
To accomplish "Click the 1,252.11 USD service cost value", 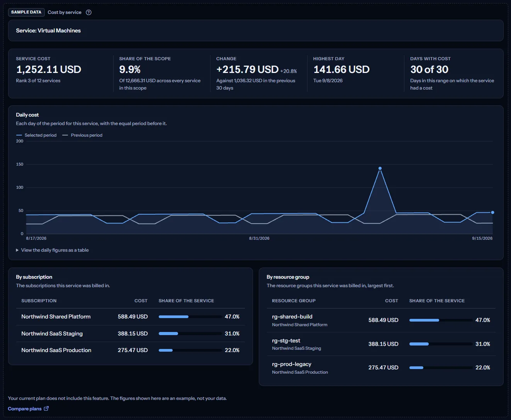I will coord(49,69).
